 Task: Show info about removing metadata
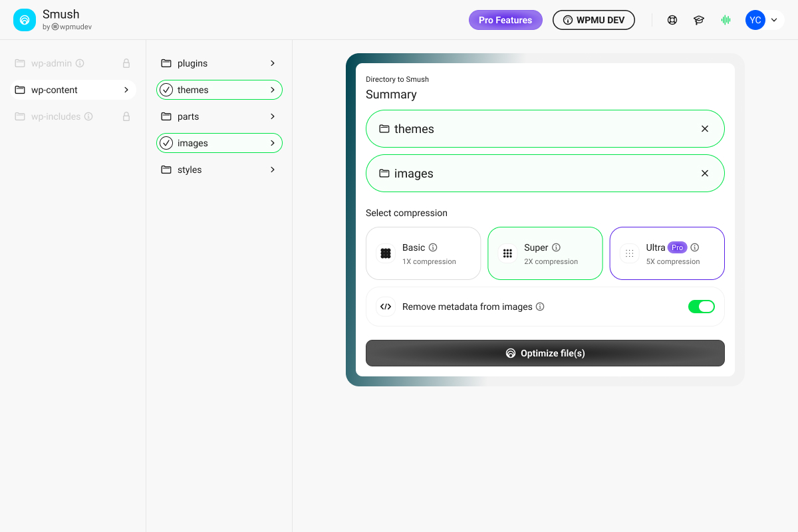(x=540, y=307)
